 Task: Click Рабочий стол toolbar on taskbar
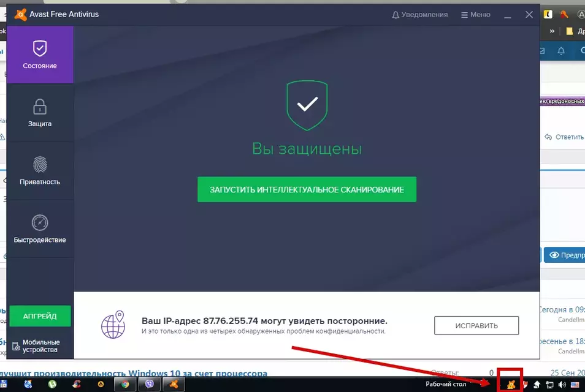pyautogui.click(x=446, y=384)
